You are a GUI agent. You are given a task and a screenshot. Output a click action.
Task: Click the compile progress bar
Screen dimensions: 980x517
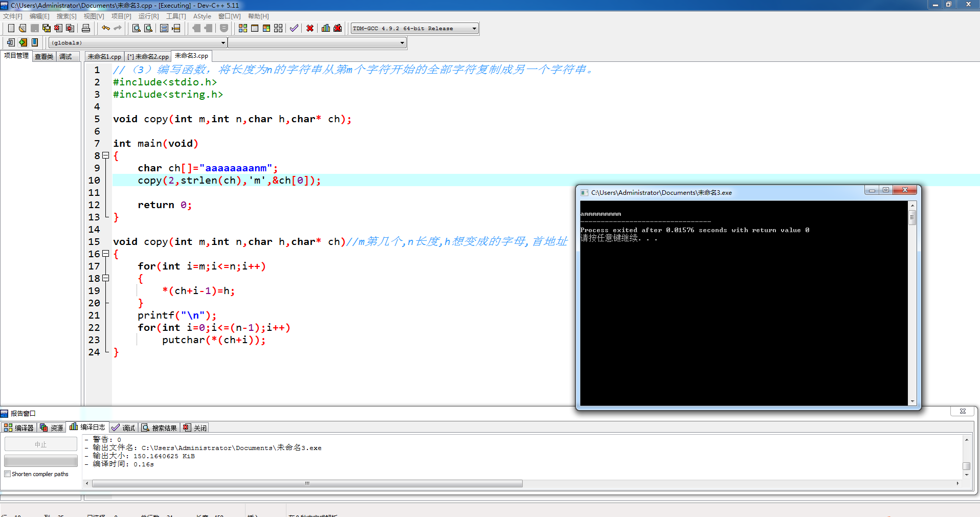[x=41, y=461]
